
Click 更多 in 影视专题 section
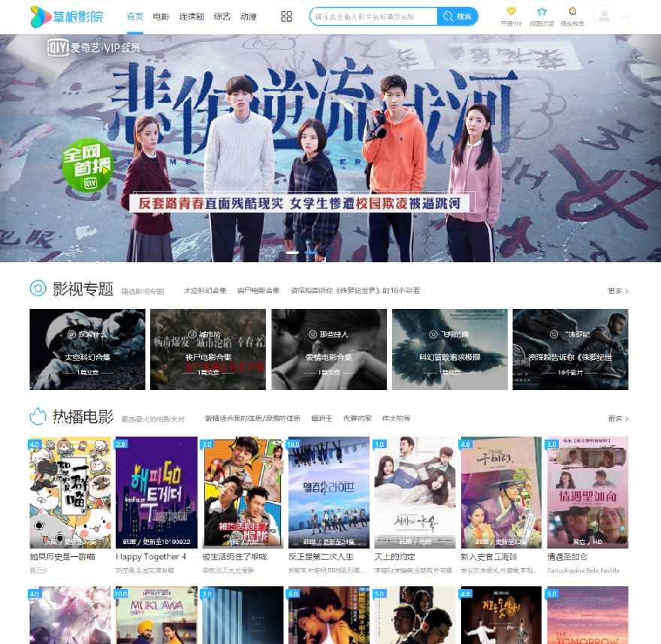(618, 291)
